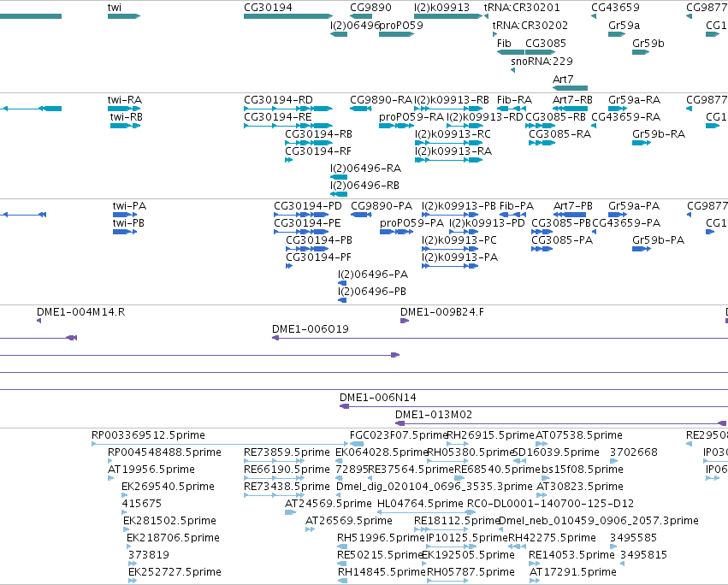Select the snoRNA:229 feature label
The width and height of the screenshot is (728, 585).
[x=542, y=62]
